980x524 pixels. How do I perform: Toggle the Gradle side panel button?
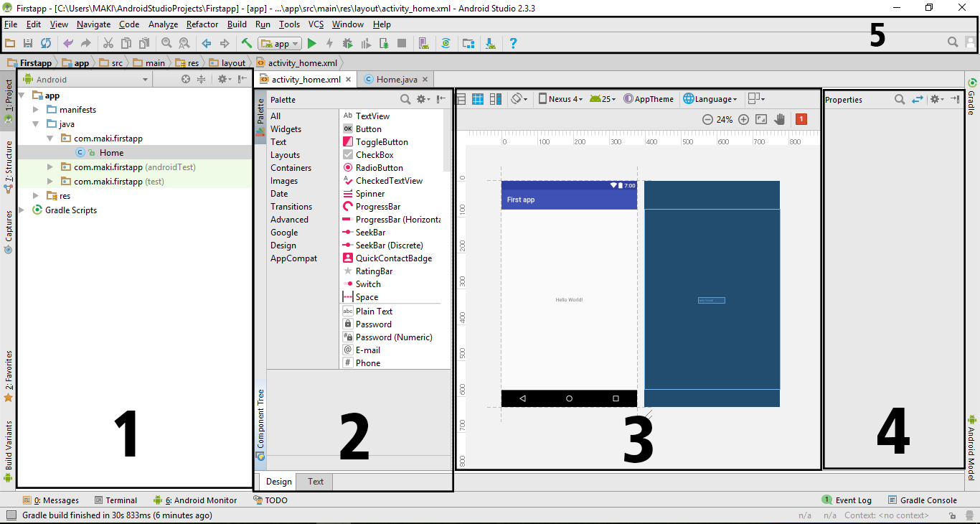coord(972,97)
